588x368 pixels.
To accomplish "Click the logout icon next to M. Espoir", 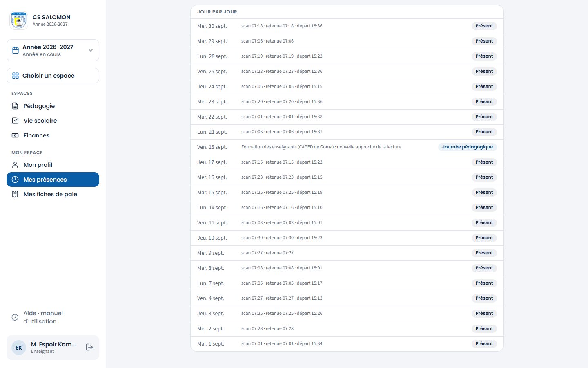I will click(89, 347).
